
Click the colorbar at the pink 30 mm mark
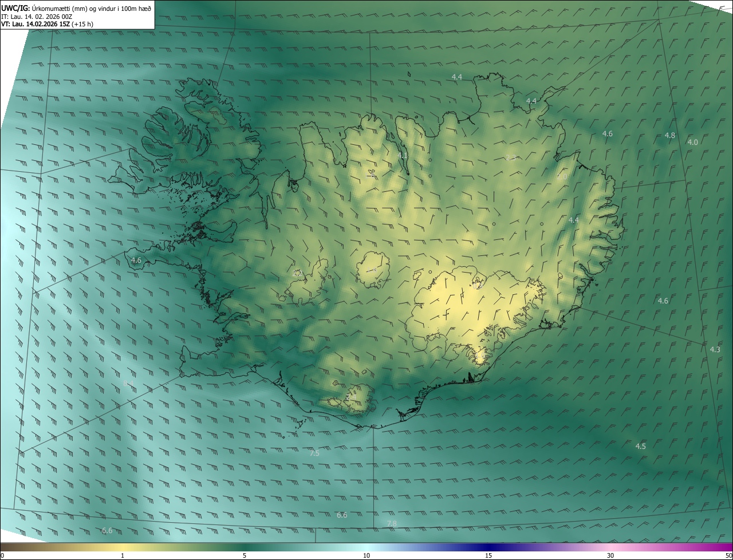coord(610,547)
